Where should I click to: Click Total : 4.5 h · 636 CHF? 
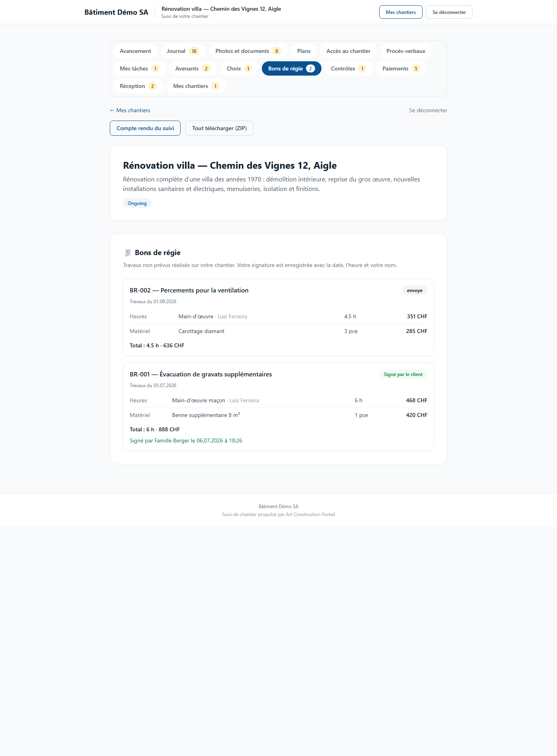[157, 345]
